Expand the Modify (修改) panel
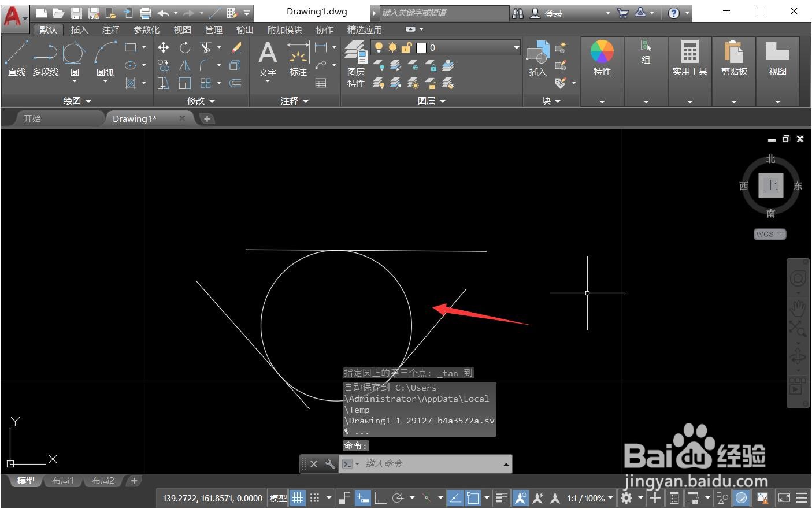 tap(201, 101)
